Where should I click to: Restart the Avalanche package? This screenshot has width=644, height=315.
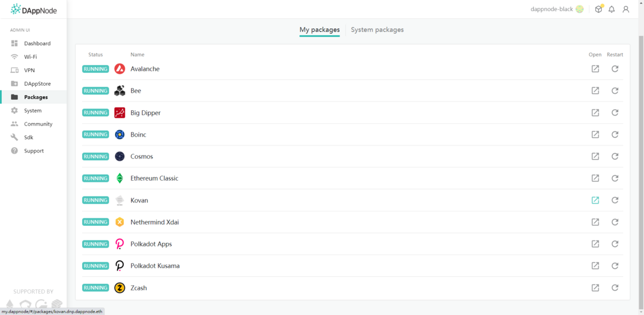pyautogui.click(x=615, y=69)
